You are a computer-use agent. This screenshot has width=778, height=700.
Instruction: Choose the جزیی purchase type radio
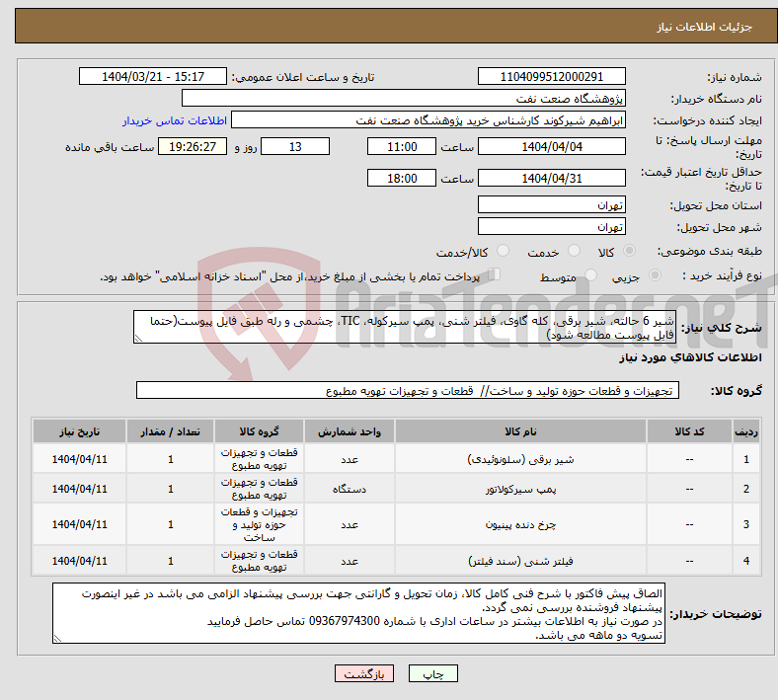[655, 274]
